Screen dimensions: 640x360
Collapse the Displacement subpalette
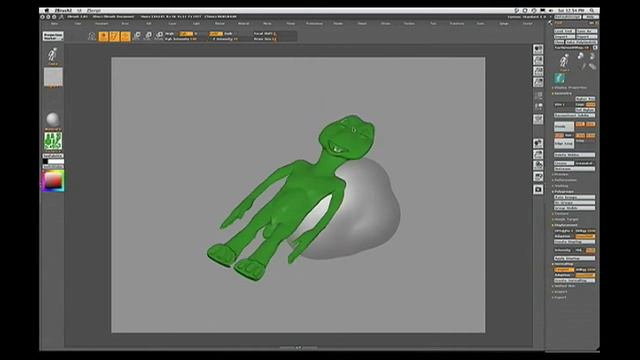(565, 225)
